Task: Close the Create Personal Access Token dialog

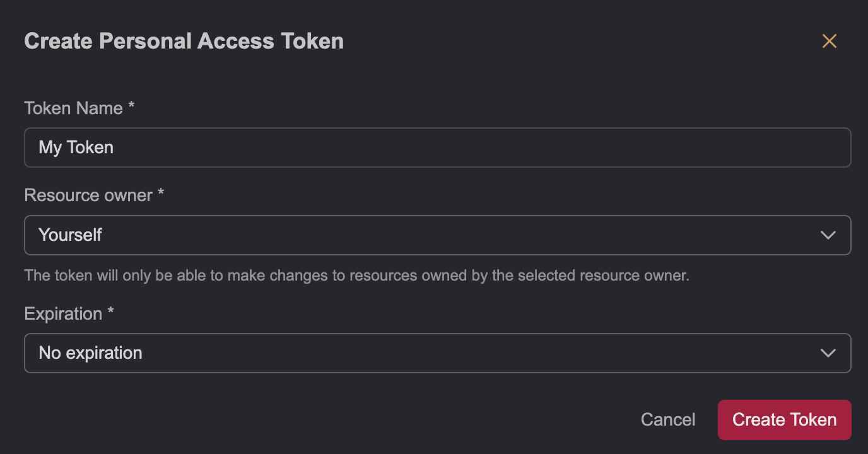Action: coord(829,42)
